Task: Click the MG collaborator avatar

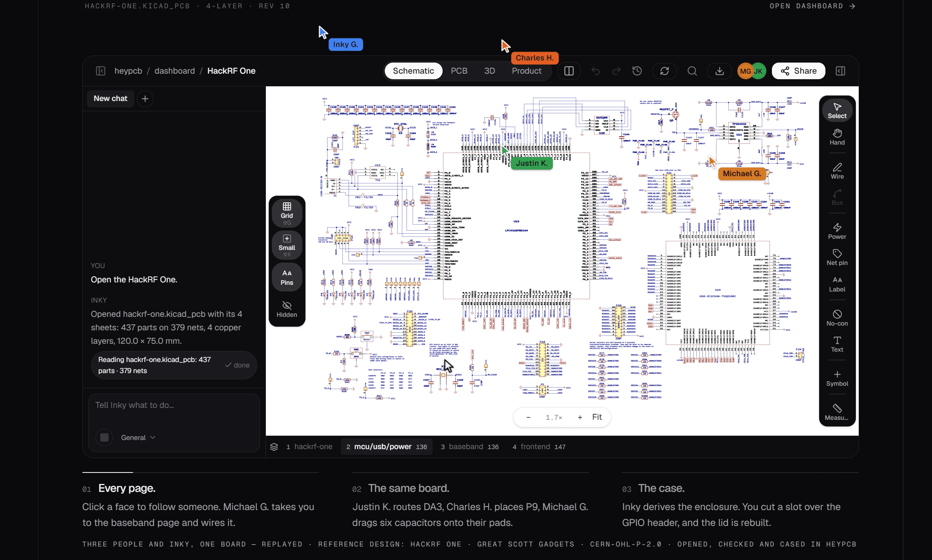Action: [745, 71]
